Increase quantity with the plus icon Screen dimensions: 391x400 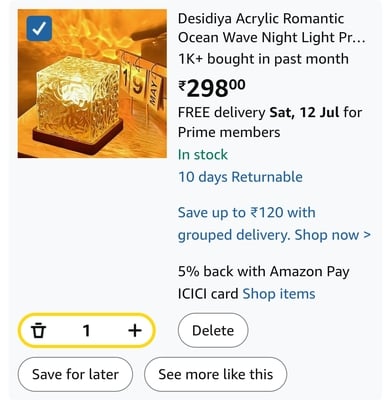coord(135,331)
